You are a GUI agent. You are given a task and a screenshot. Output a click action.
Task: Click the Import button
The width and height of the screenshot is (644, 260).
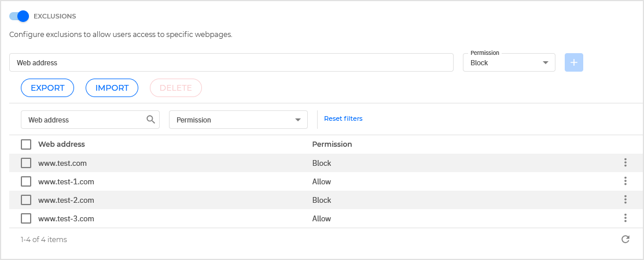[x=112, y=88]
